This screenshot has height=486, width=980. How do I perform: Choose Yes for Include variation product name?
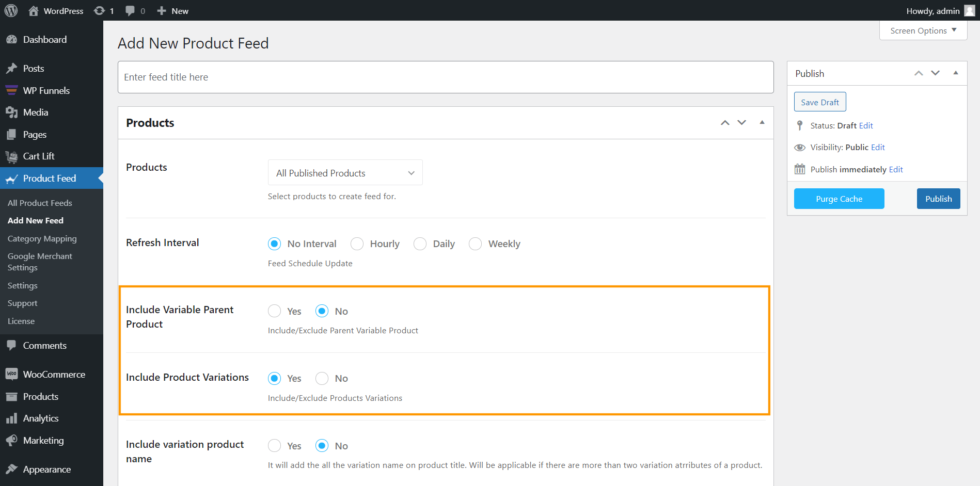[x=275, y=446]
